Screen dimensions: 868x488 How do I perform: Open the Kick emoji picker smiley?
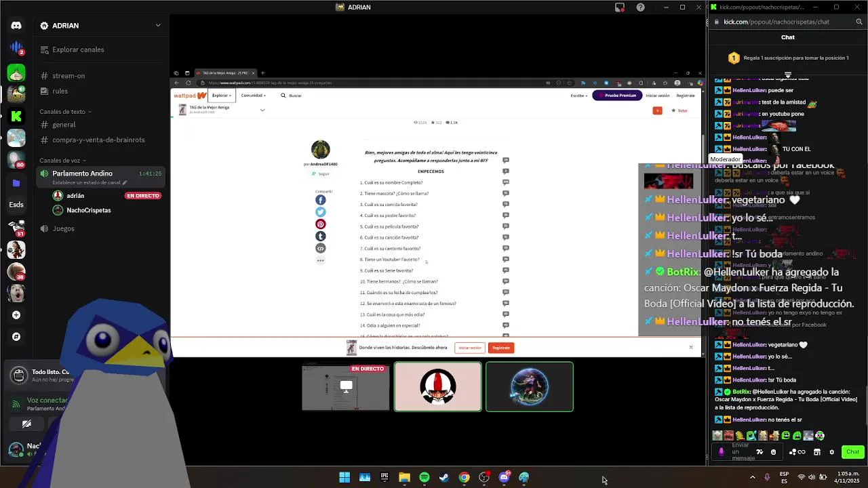click(x=773, y=452)
